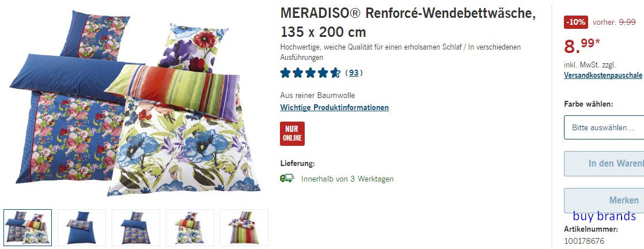
Task: Select fifth thumbnail with striped bedding
Action: coord(244,227)
